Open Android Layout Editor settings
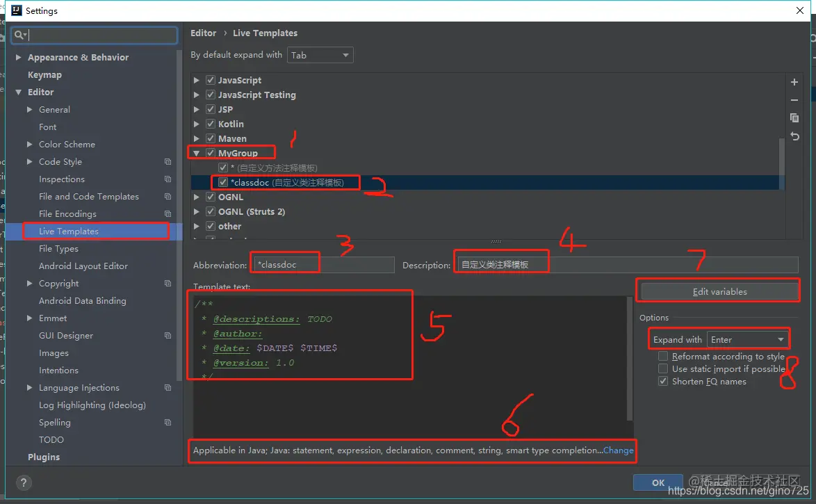 [83, 266]
